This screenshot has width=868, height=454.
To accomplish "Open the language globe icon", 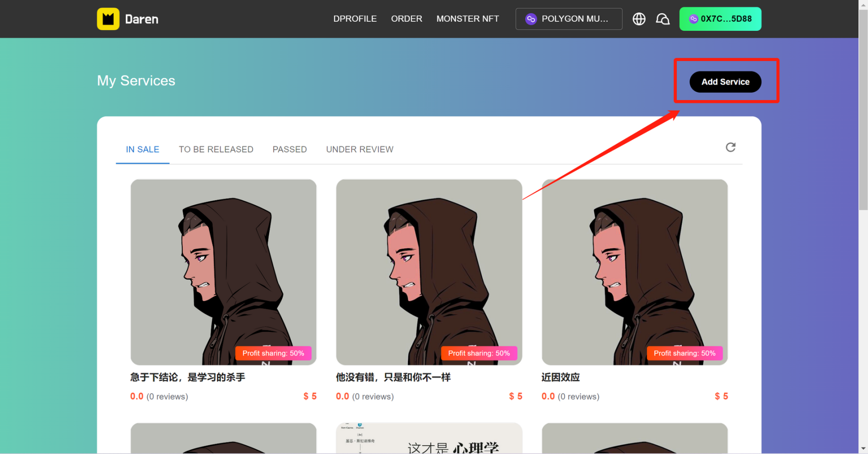I will click(x=639, y=19).
